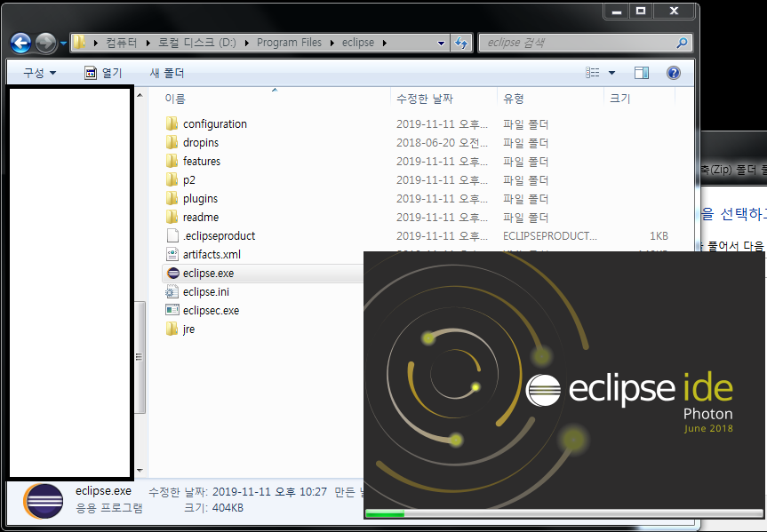Image resolution: width=767 pixels, height=532 pixels.
Task: Click the navigation pane scrollbar thumb
Action: pyautogui.click(x=140, y=357)
